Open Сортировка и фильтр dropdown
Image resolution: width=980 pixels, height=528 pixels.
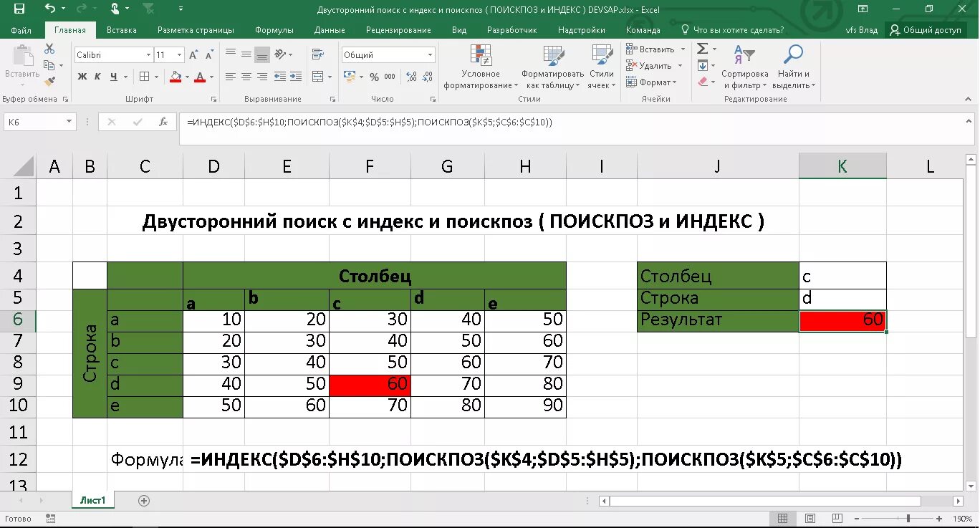745,66
